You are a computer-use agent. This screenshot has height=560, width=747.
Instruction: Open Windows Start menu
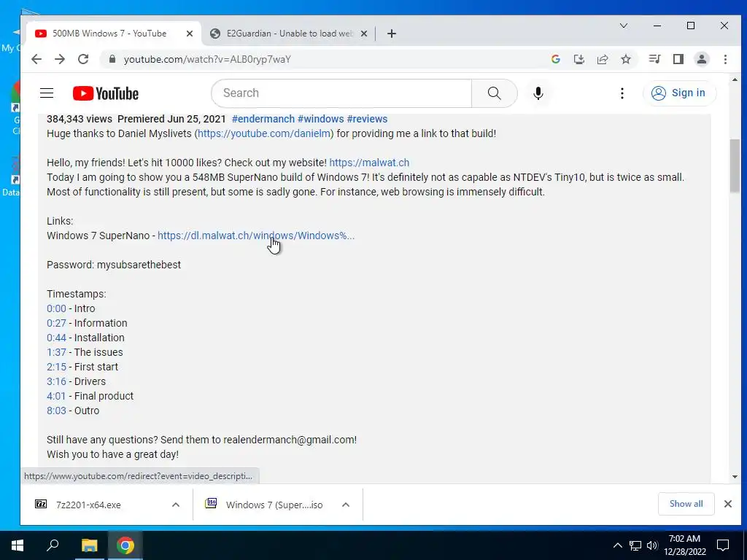[x=18, y=545]
